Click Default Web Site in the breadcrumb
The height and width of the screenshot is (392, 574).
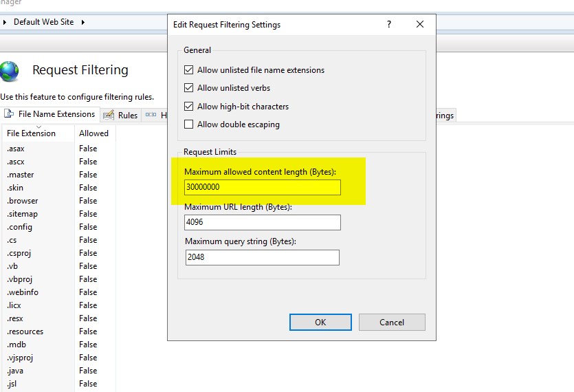(x=43, y=22)
